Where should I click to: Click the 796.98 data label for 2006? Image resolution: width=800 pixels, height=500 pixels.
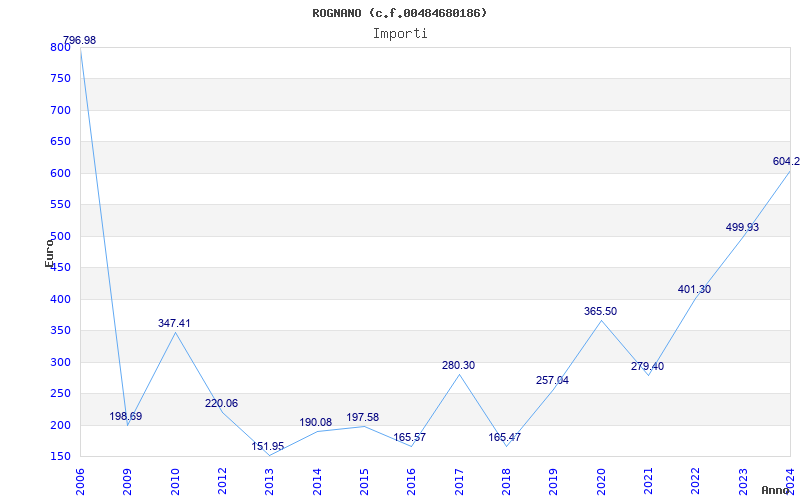[80, 40]
